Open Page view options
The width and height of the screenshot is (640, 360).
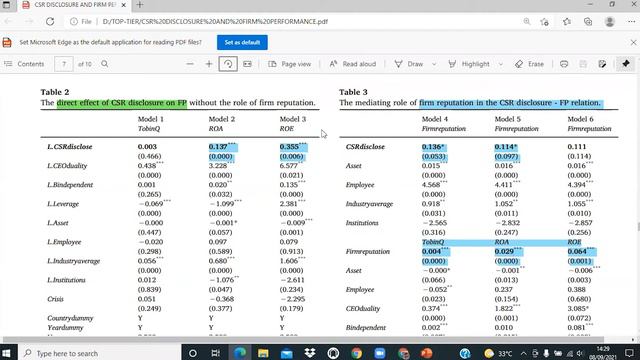pos(290,64)
